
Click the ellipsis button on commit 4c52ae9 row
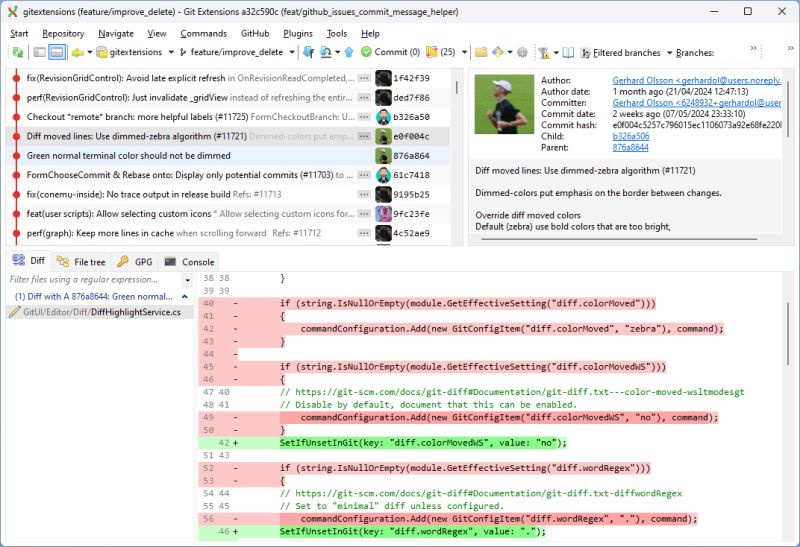364,233
